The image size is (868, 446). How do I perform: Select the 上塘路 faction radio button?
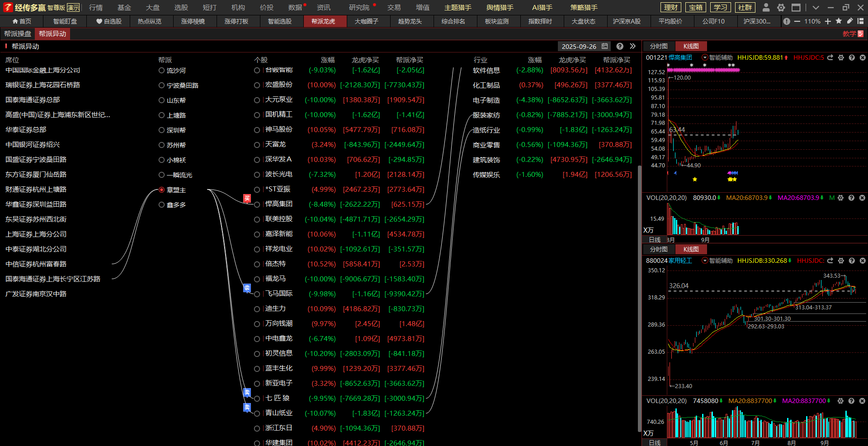[161, 115]
